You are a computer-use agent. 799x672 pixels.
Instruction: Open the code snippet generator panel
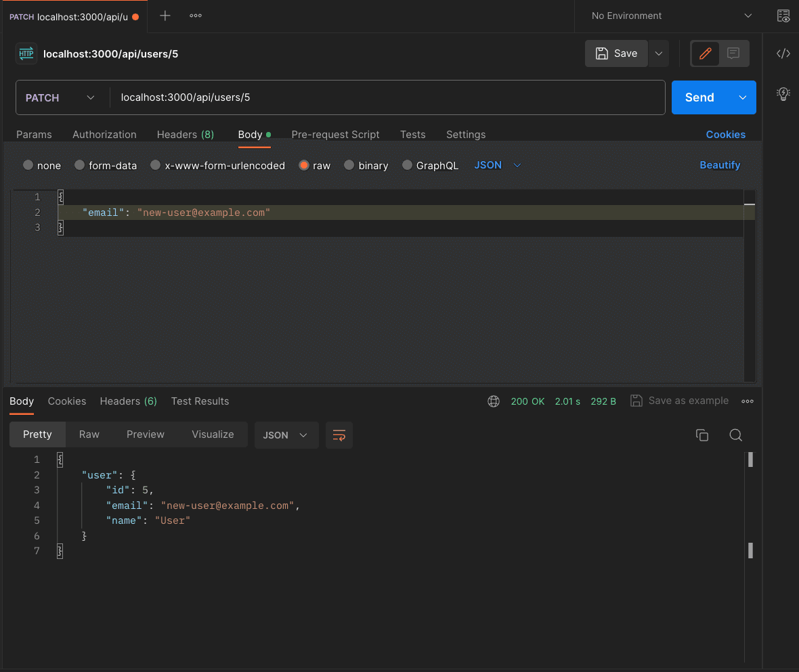[783, 53]
